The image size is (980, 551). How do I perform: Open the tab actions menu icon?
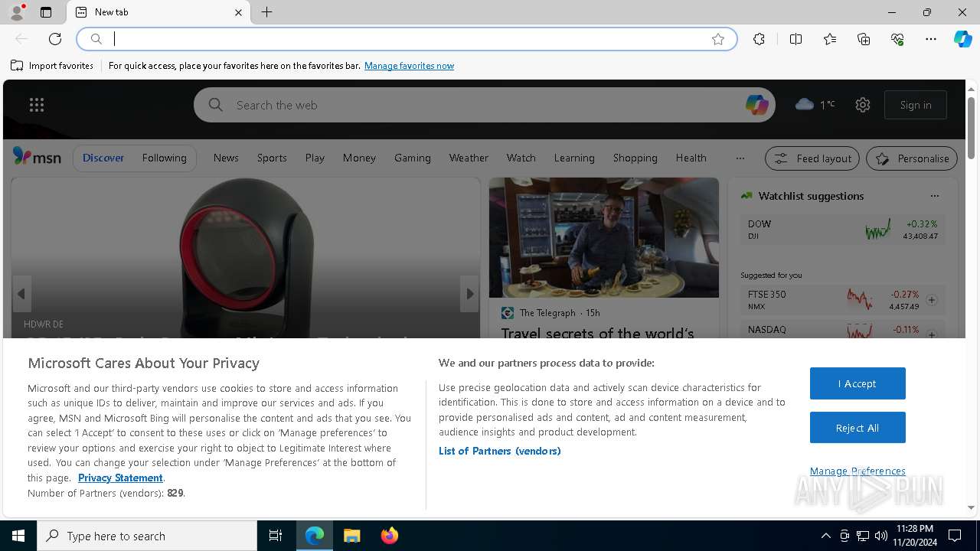[x=46, y=12]
